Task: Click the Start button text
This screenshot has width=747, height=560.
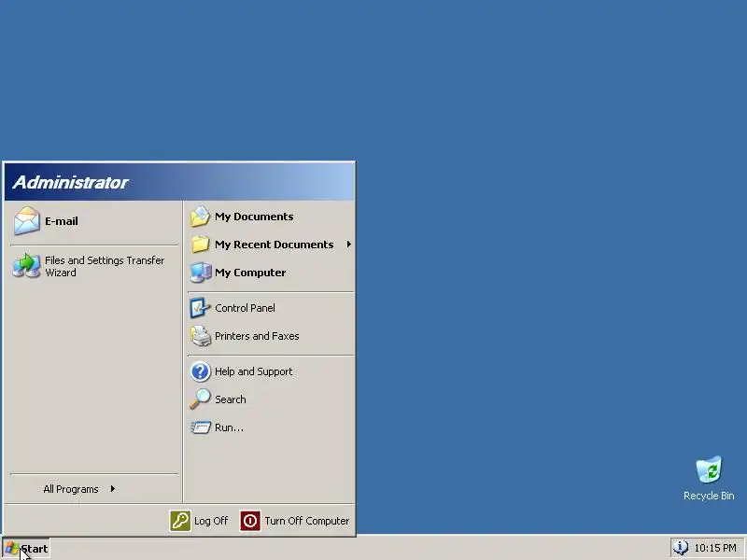Action: 35,549
